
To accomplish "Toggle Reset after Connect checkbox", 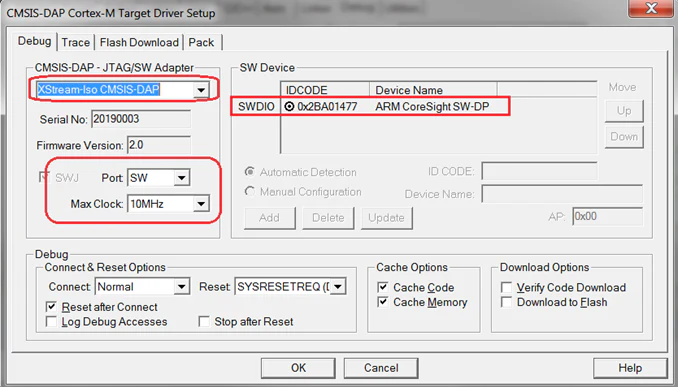I will [x=51, y=307].
